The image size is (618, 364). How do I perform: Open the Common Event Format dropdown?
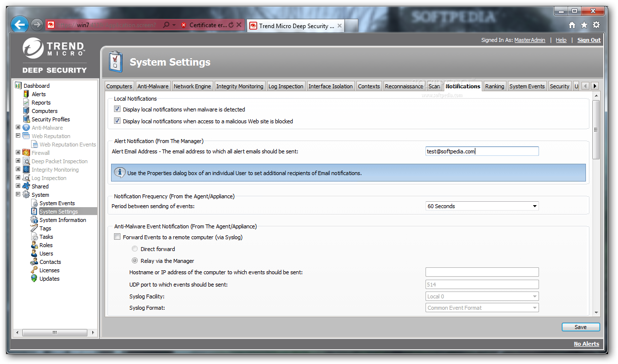click(x=482, y=308)
